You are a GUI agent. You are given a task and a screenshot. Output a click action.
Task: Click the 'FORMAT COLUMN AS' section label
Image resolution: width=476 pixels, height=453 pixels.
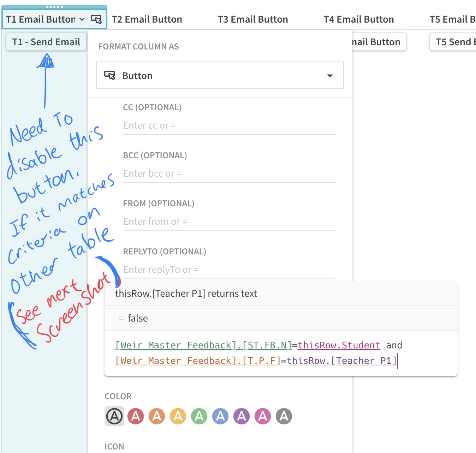coord(138,47)
